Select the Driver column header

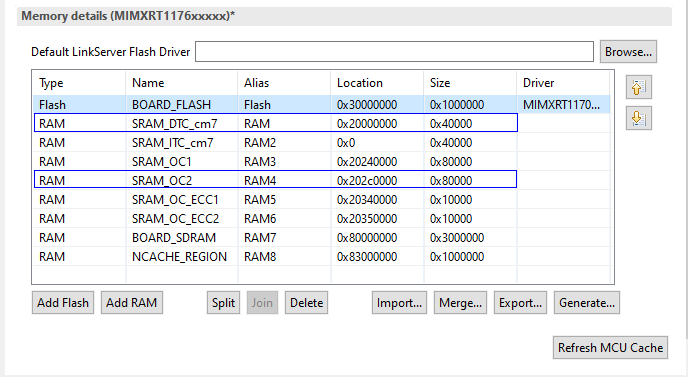coord(564,83)
